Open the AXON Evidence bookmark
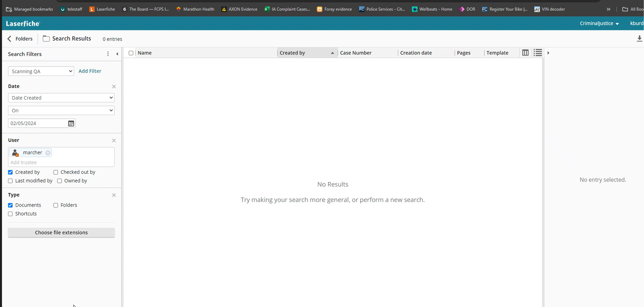This screenshot has height=307, width=644. (x=239, y=9)
